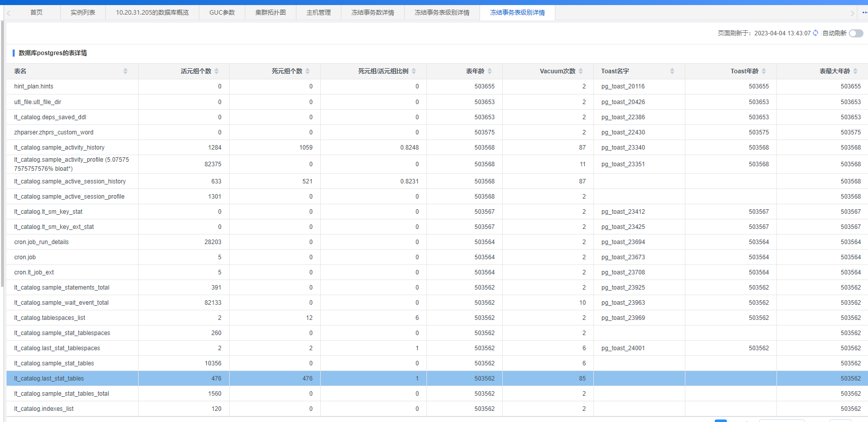Select row lt_catalog.indexes_list
The image size is (868, 422).
(x=437, y=409)
